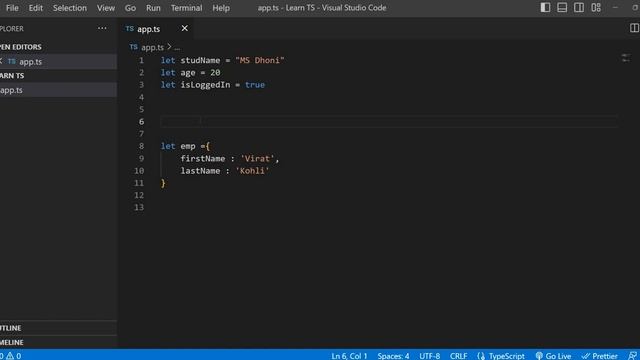Screen dimensions: 640x360
Task: Click the isLoggedIn variable
Action: coord(205,85)
